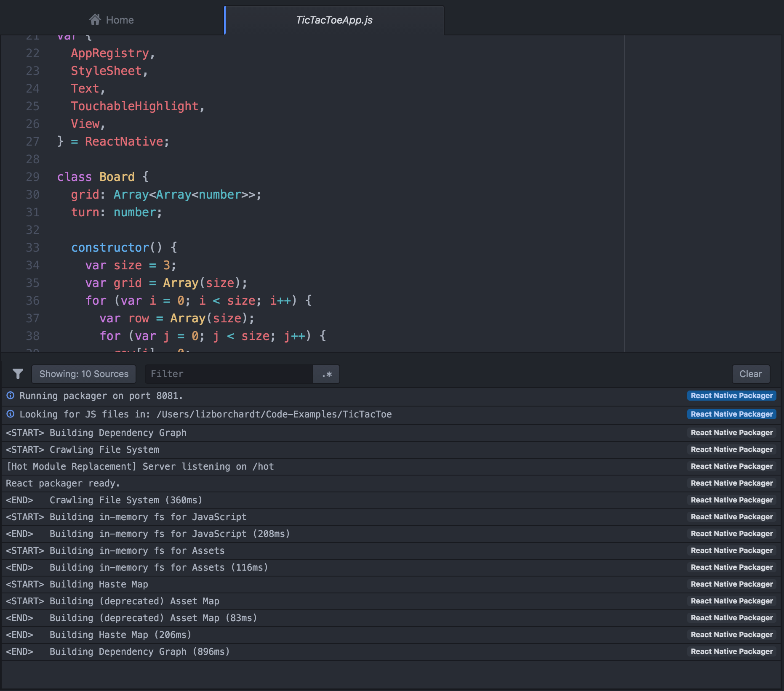Click React Native Packager tag on packager ready row

pyautogui.click(x=732, y=483)
